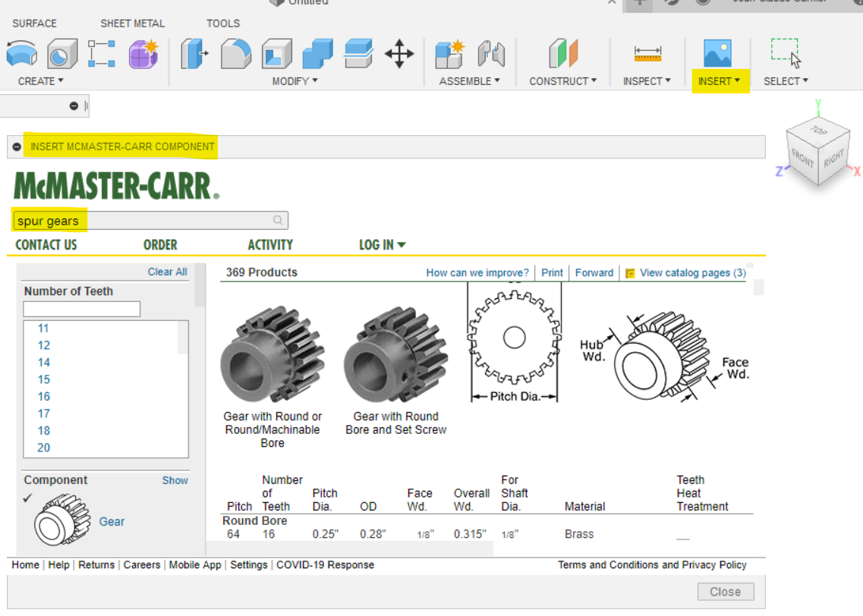863x616 pixels.
Task: Click the Forward link
Action: pos(594,273)
